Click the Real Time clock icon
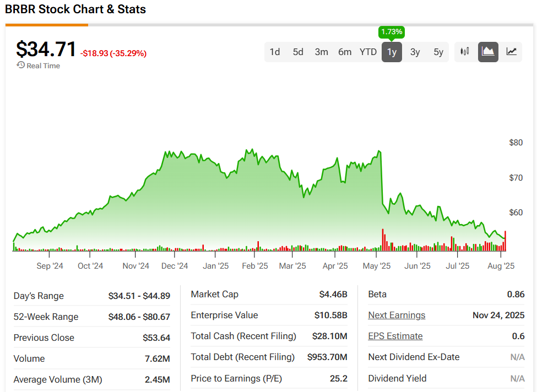This screenshot has height=392, width=537. [x=21, y=66]
